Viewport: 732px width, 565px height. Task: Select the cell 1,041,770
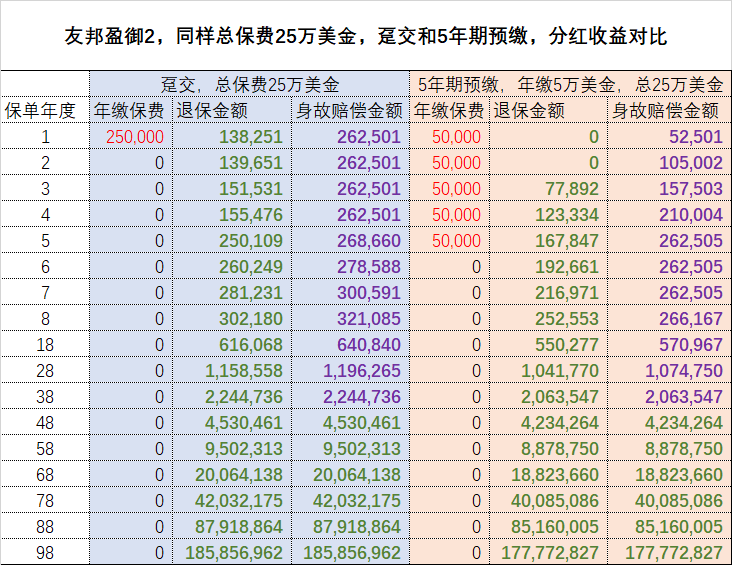click(x=549, y=371)
